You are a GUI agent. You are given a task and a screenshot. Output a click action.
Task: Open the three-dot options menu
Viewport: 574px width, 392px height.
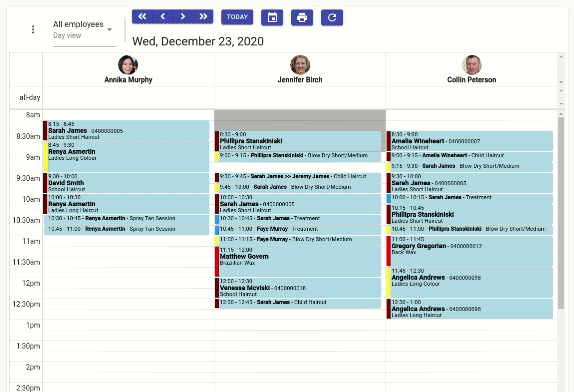(33, 29)
